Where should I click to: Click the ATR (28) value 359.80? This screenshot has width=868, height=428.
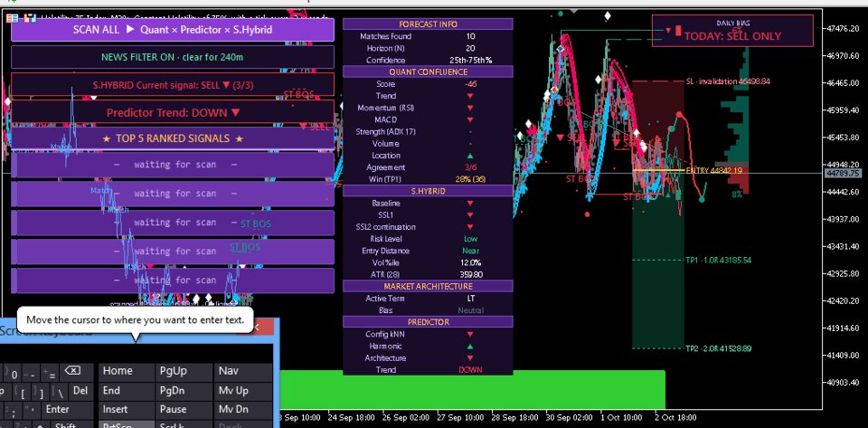[x=470, y=275]
